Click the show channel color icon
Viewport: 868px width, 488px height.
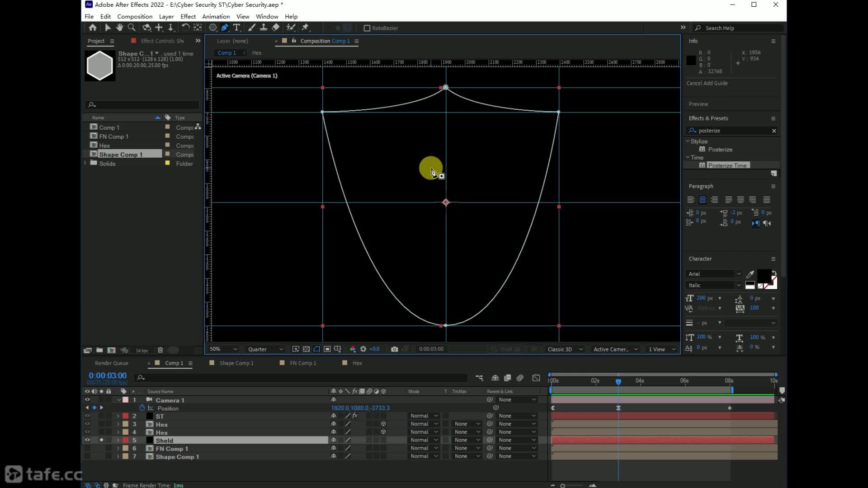coord(353,349)
